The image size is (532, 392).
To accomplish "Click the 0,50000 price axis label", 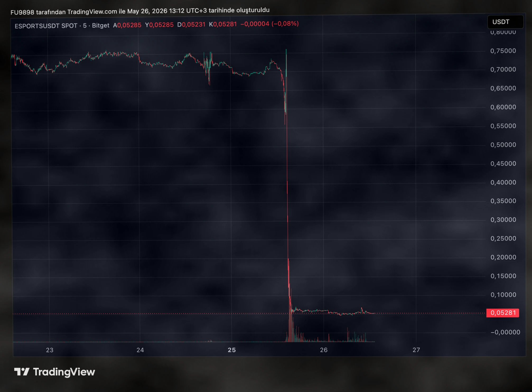I will [x=503, y=145].
